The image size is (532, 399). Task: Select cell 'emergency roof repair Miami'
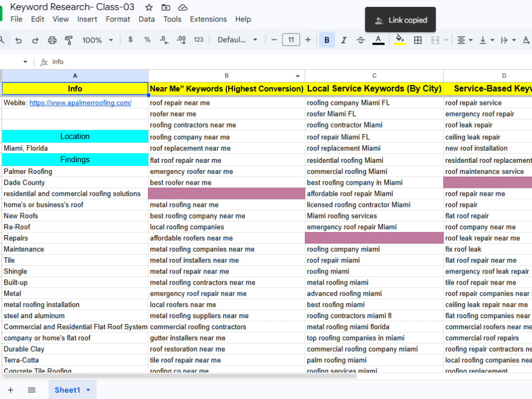tap(374, 227)
